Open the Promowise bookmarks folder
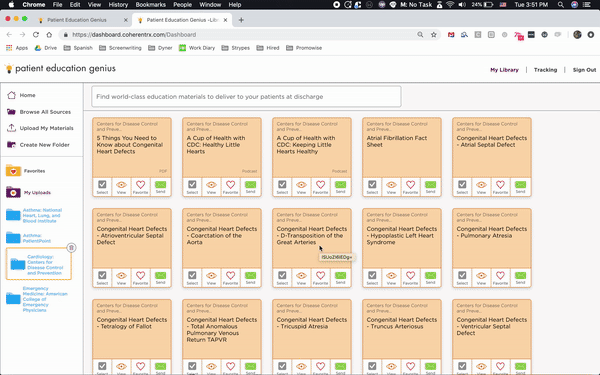This screenshot has height=375, width=600. tap(304, 48)
